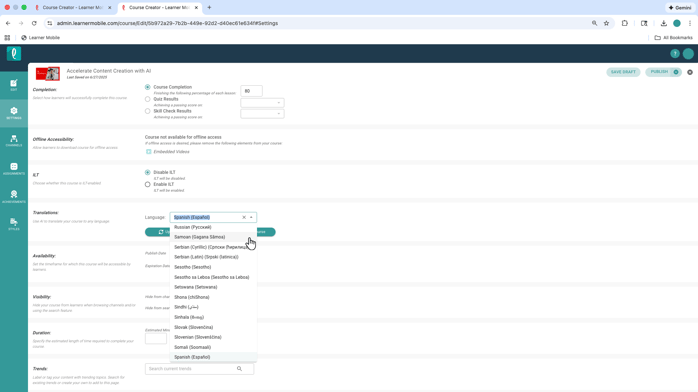Open the Gemini button
Image resolution: width=698 pixels, height=392 pixels.
(x=679, y=8)
